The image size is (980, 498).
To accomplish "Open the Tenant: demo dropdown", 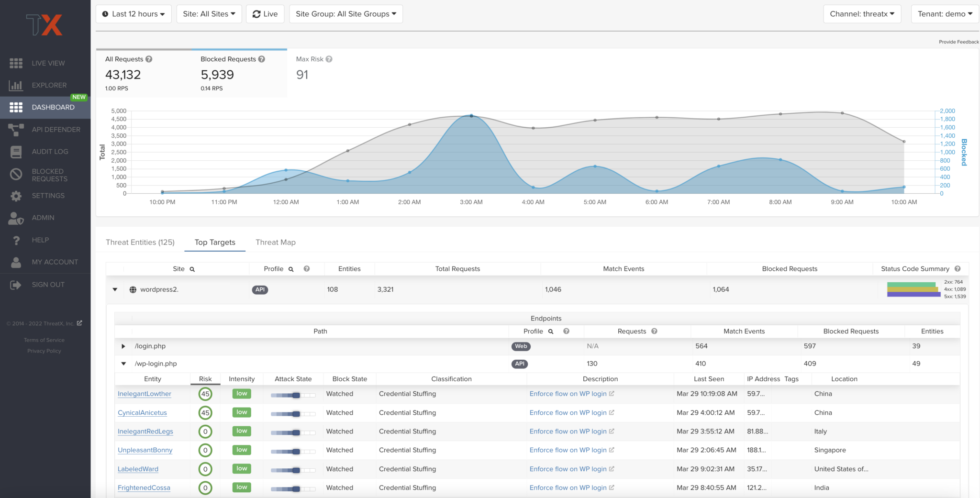I will point(945,14).
